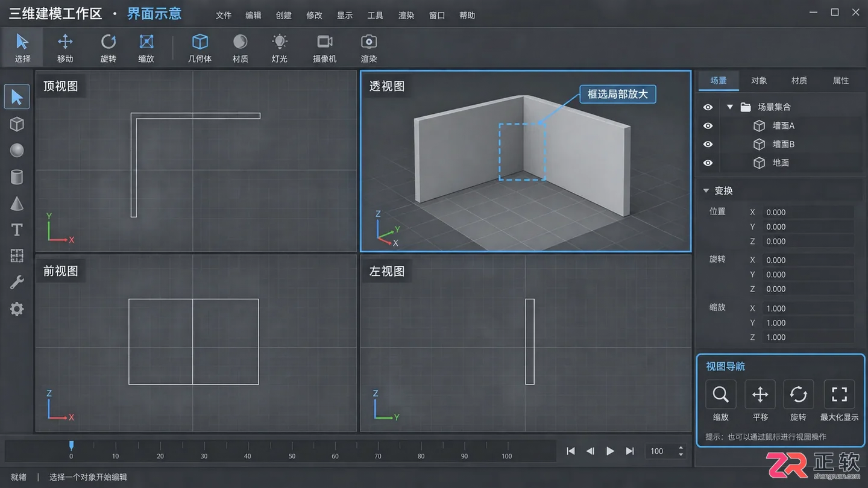Open the 工具 menu
The image size is (868, 488).
pyautogui.click(x=376, y=15)
